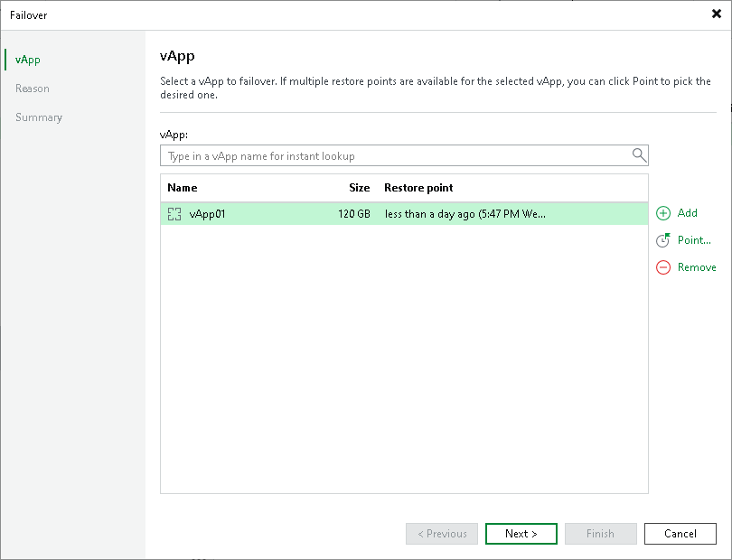Click Next to continue the wizard
This screenshot has width=732, height=560.
[521, 534]
